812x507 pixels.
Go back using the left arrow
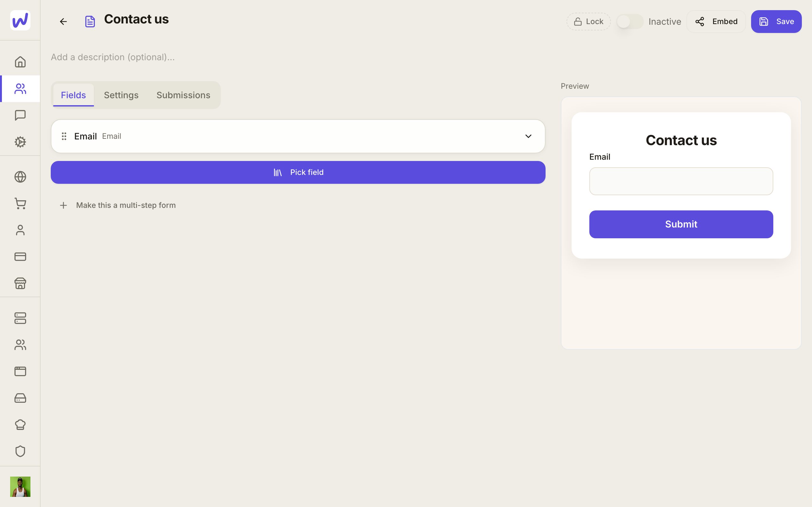(x=63, y=22)
